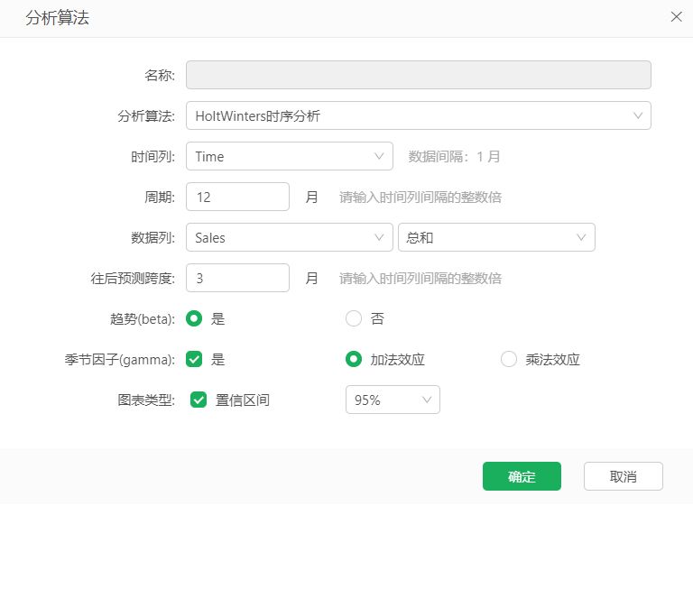This screenshot has height=616, width=693.
Task: Uncheck the 季节因子(gamma) 是 checkbox
Action: 194,359
